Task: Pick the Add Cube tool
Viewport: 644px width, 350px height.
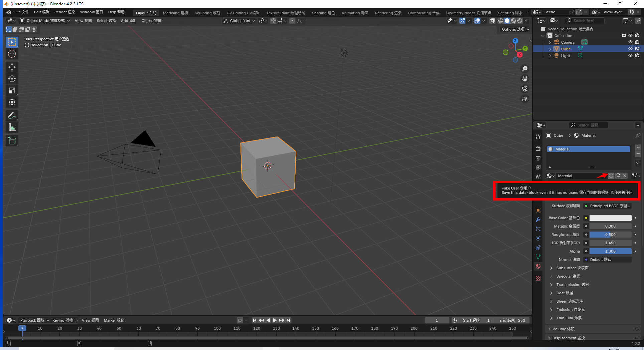Action: click(12, 141)
